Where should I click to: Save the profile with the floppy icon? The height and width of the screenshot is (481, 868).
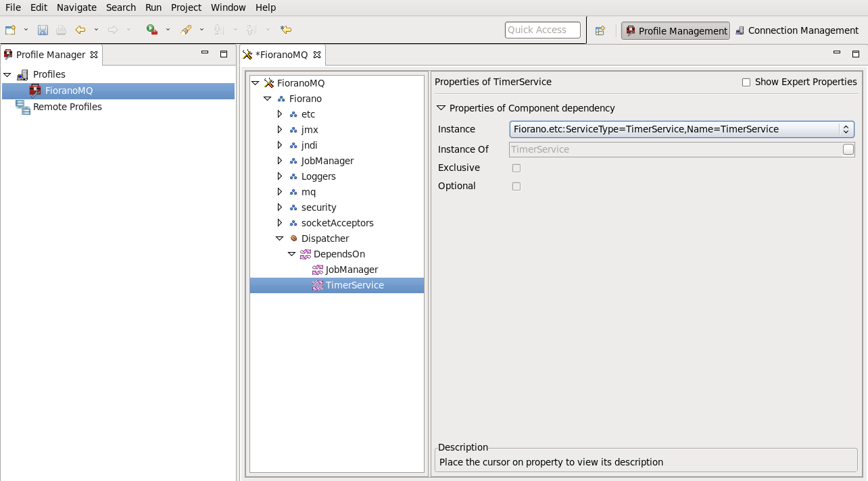[43, 30]
